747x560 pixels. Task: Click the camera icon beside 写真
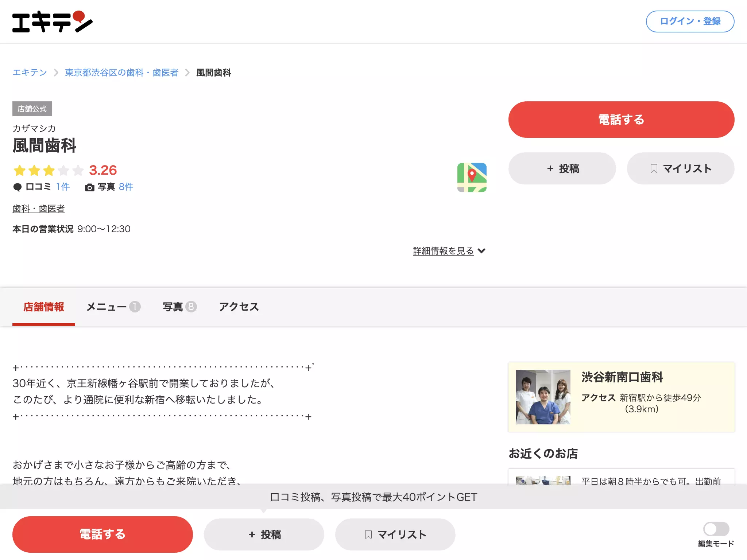[89, 187]
